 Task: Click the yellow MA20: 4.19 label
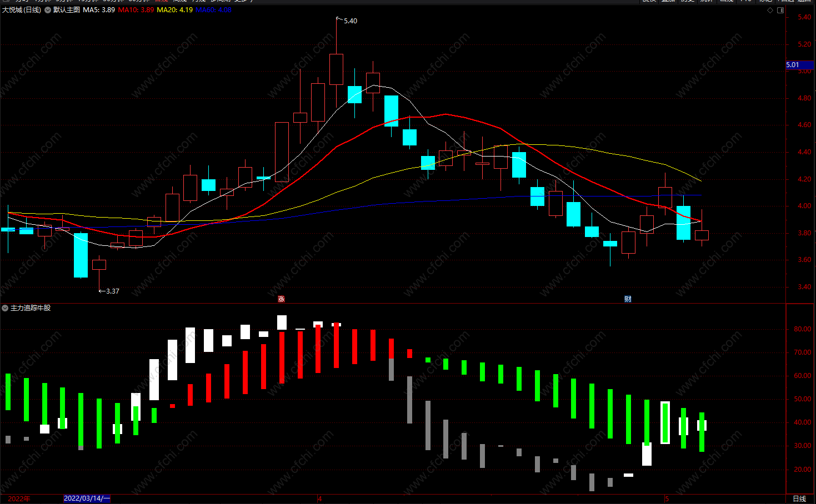175,10
